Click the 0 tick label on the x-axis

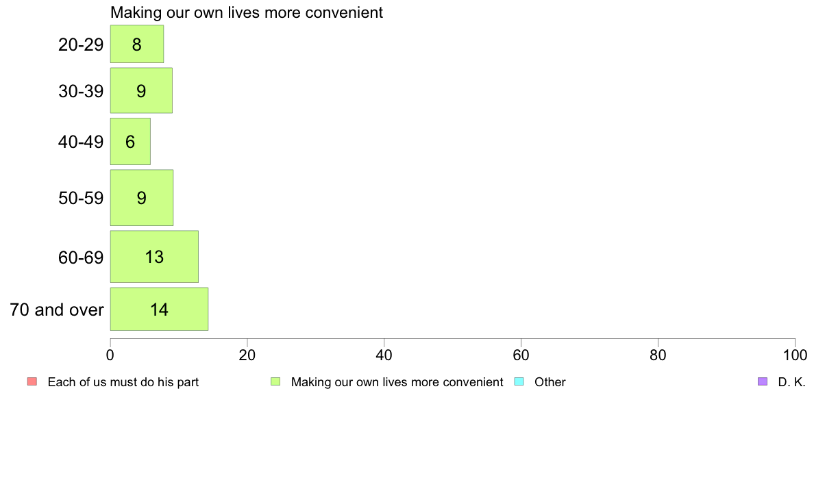[110, 355]
